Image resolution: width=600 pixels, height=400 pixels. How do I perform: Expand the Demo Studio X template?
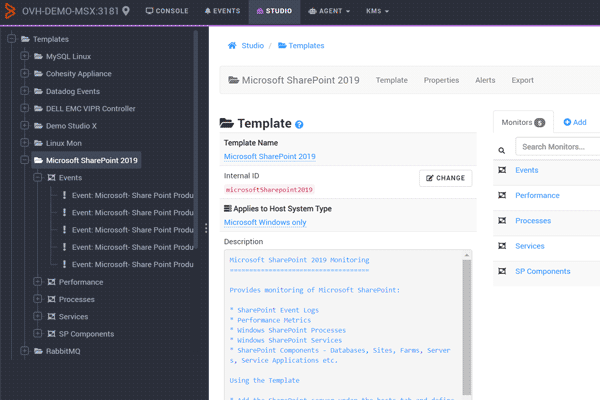[24, 126]
